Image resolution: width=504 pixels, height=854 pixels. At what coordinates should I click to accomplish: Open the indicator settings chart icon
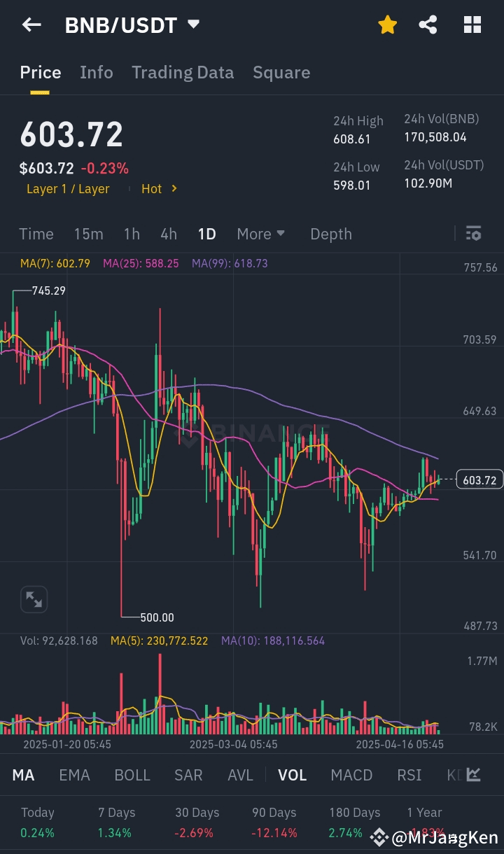click(474, 774)
